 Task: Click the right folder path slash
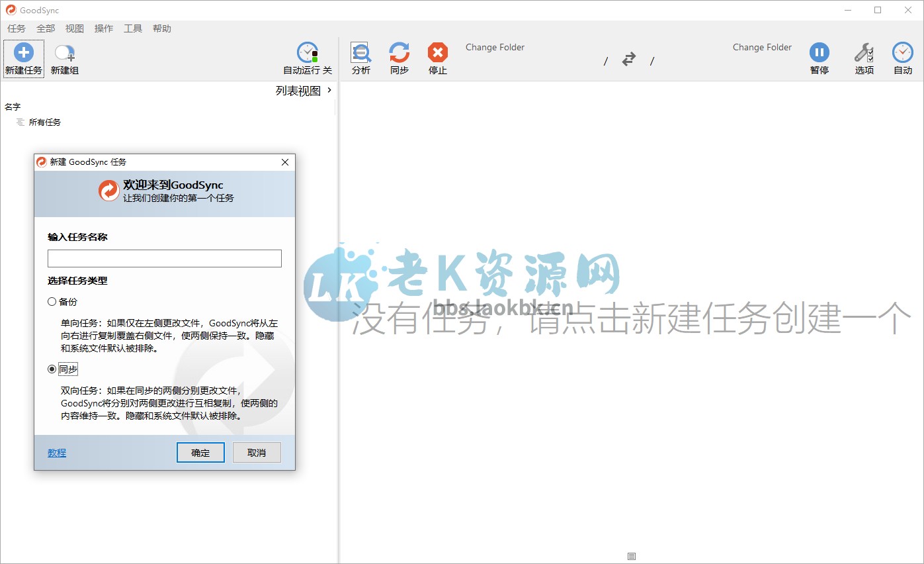tap(651, 62)
